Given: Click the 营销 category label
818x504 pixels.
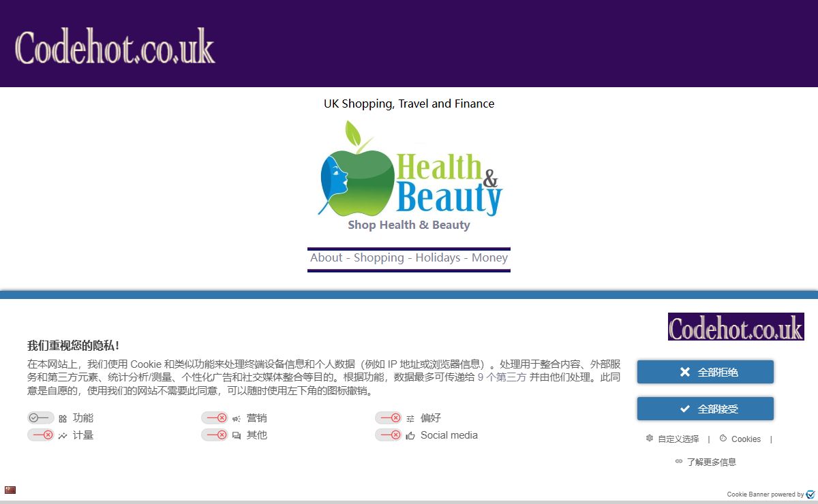Looking at the screenshot, I should pyautogui.click(x=257, y=418).
